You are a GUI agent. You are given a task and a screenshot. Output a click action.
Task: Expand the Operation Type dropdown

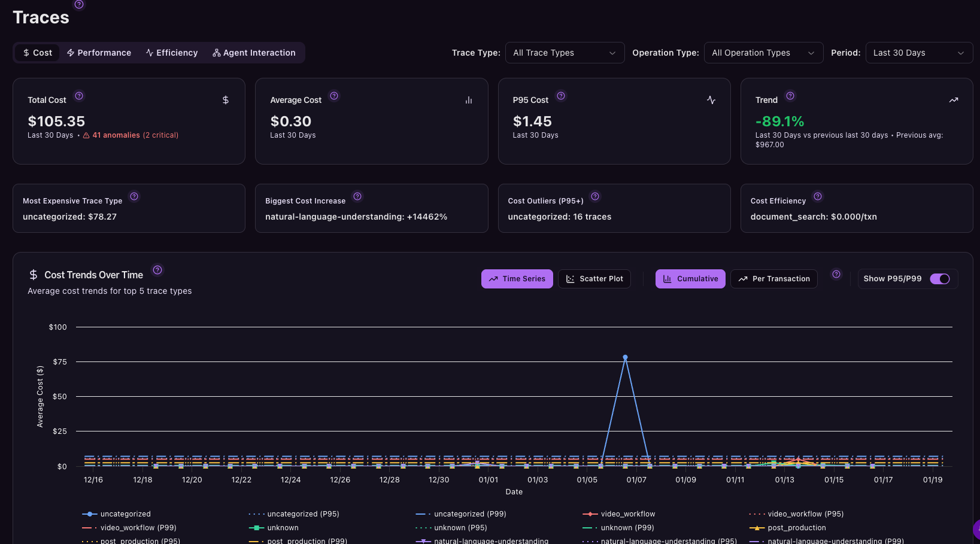tap(763, 53)
